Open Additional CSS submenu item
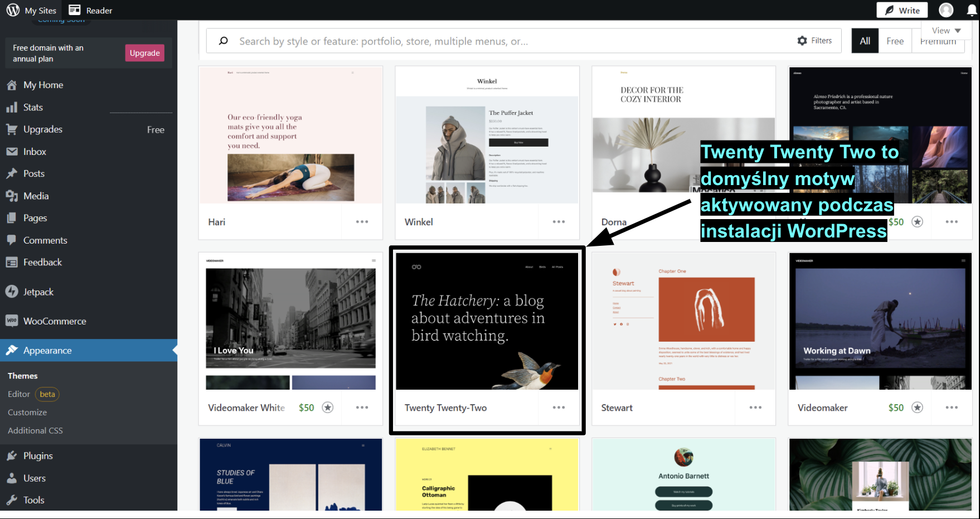This screenshot has height=519, width=980. [35, 430]
